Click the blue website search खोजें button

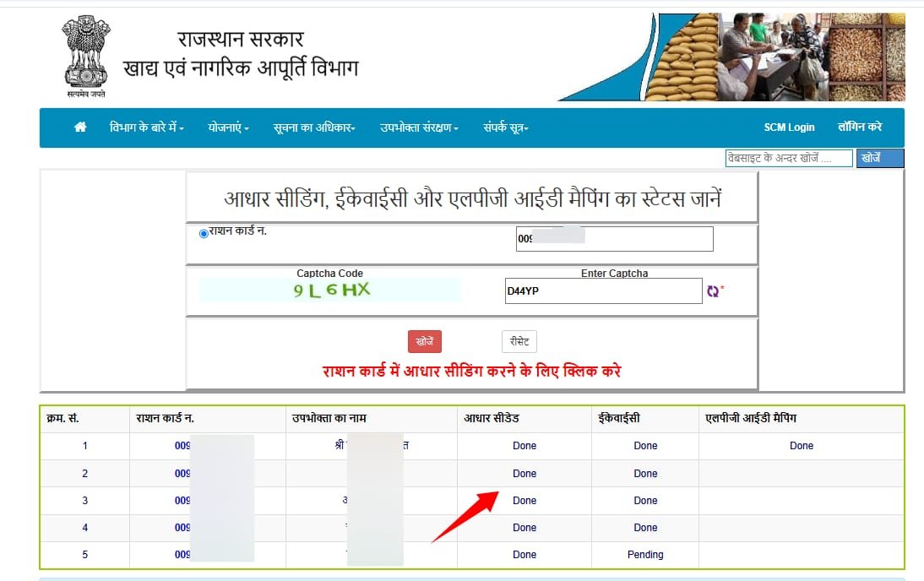pyautogui.click(x=879, y=158)
